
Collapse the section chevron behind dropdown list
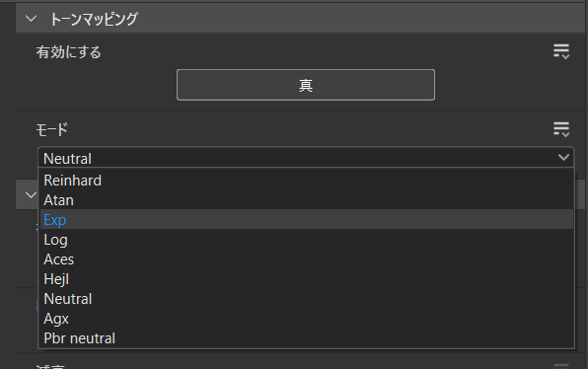(x=31, y=194)
